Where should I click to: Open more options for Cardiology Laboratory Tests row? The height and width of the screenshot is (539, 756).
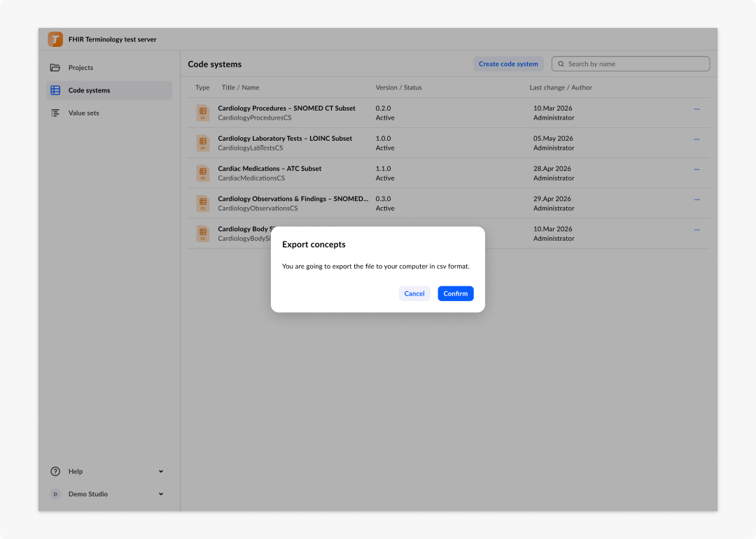pos(696,139)
